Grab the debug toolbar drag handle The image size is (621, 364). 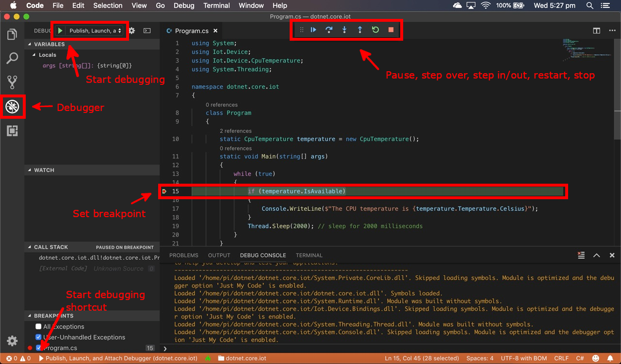[301, 30]
